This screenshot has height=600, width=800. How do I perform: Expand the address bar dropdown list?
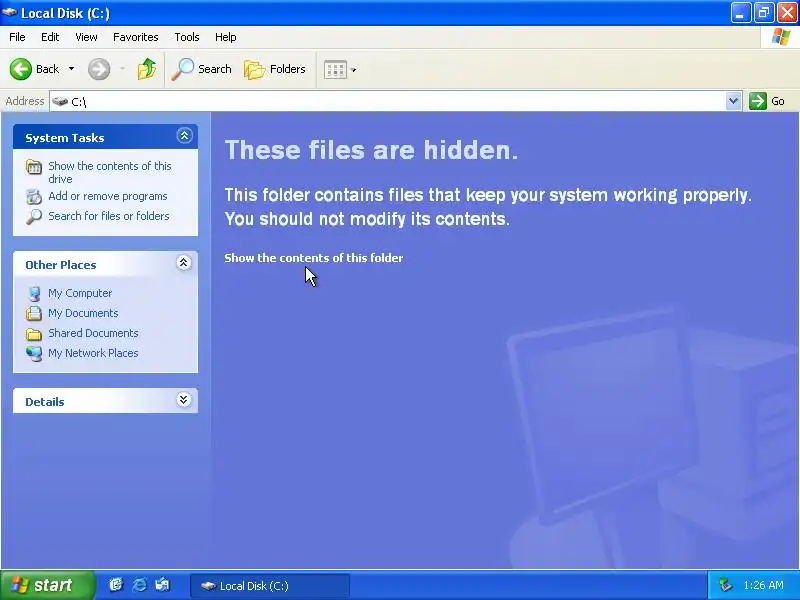[x=734, y=101]
